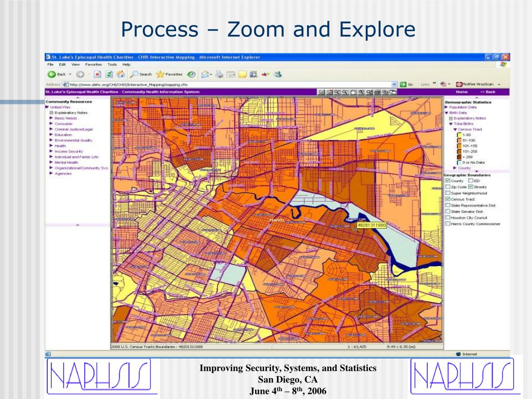The height and width of the screenshot is (399, 532).
Task: Open the Income Security resource link
Action: (x=69, y=151)
